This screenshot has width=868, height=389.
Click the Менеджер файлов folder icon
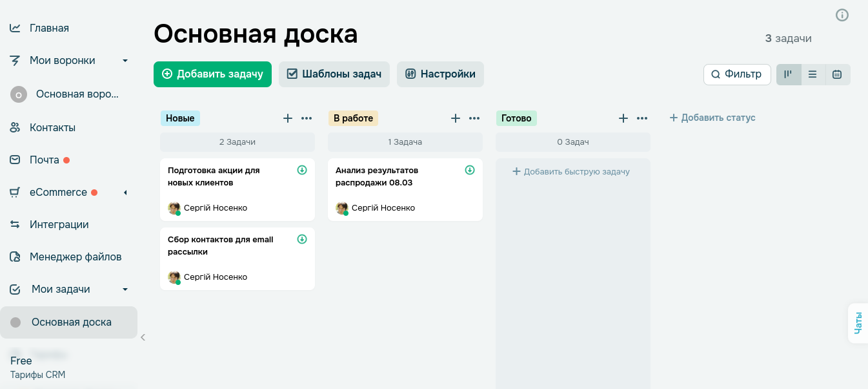click(15, 257)
